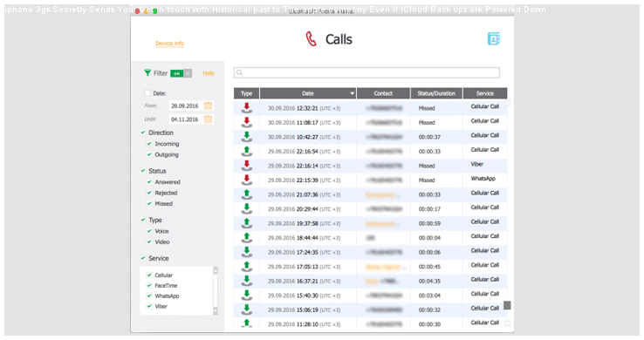The width and height of the screenshot is (644, 340).
Task: Select outgoing call icon at 18:44:44
Action: (x=246, y=237)
